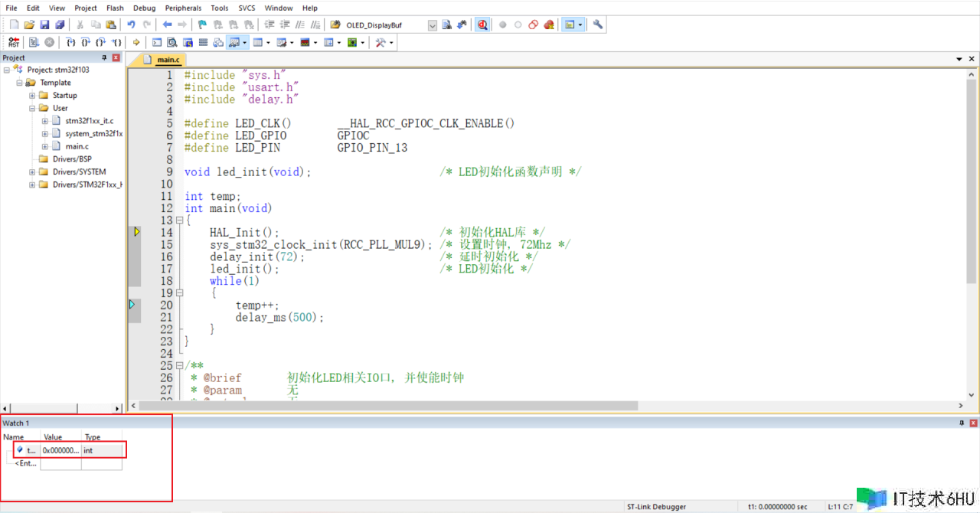The height and width of the screenshot is (513, 980).
Task: Open the OLED_DisplayBuf find dropdown
Action: click(x=432, y=25)
